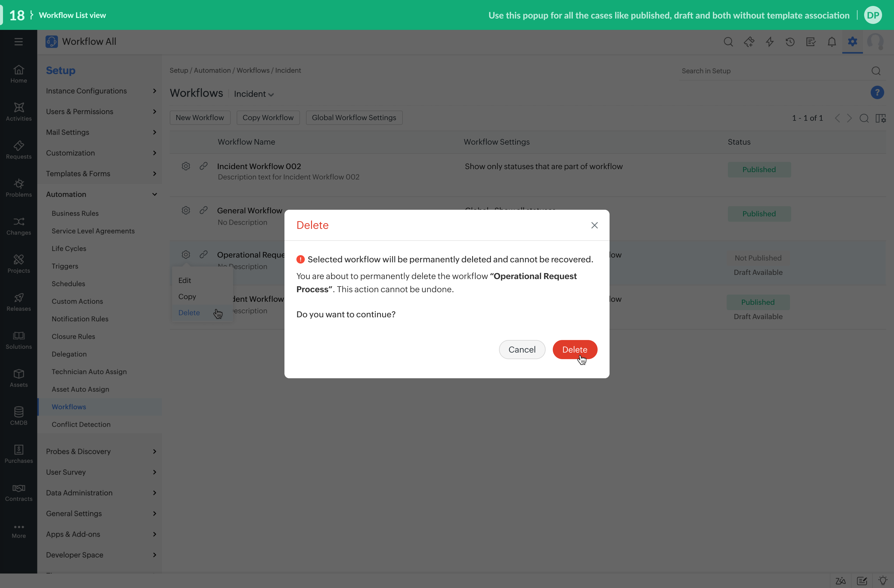Select Copy from the context menu
Image resolution: width=894 pixels, height=588 pixels.
click(187, 296)
